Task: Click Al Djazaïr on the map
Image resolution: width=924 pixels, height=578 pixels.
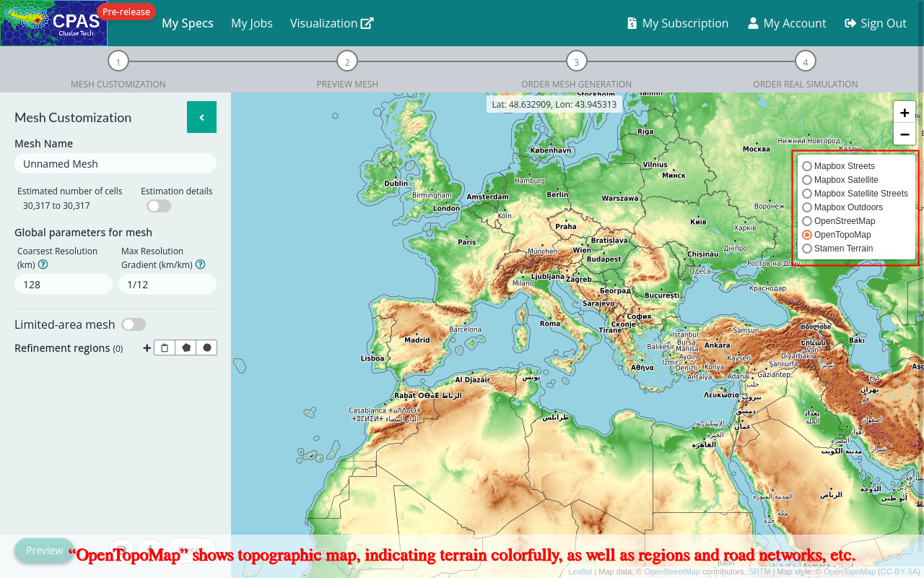Action: coord(473,380)
